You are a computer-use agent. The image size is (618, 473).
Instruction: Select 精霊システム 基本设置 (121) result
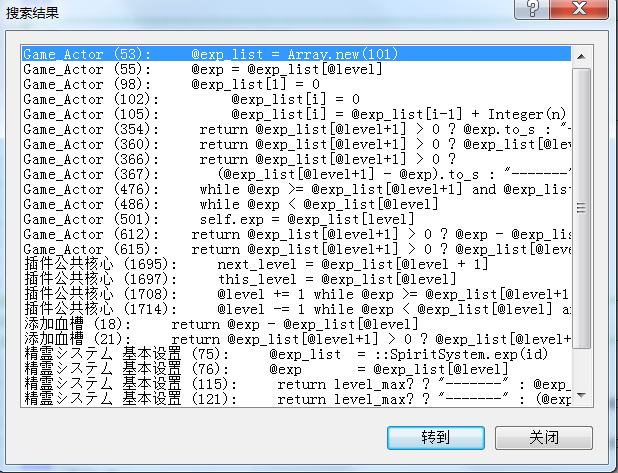coord(296,399)
